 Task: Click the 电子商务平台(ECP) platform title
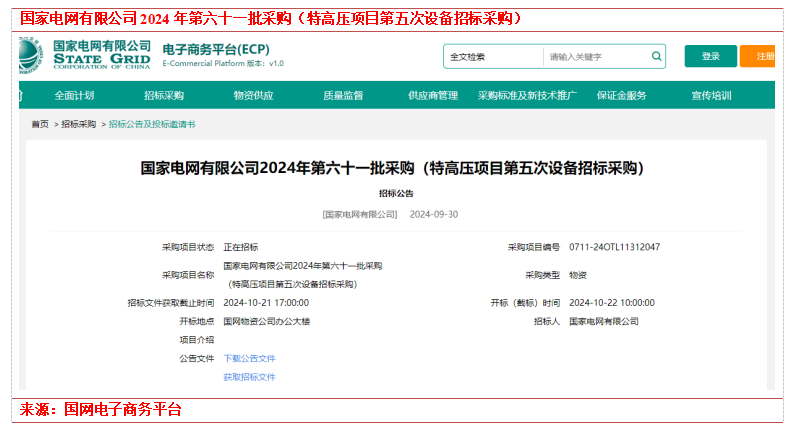point(216,49)
